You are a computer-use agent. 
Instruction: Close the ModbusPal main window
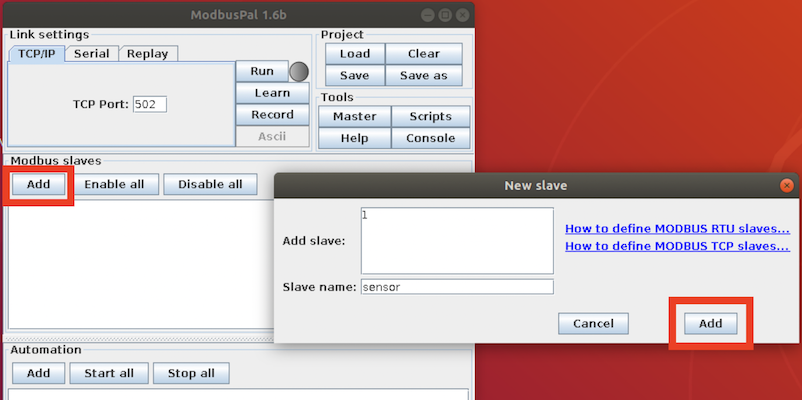click(x=462, y=15)
